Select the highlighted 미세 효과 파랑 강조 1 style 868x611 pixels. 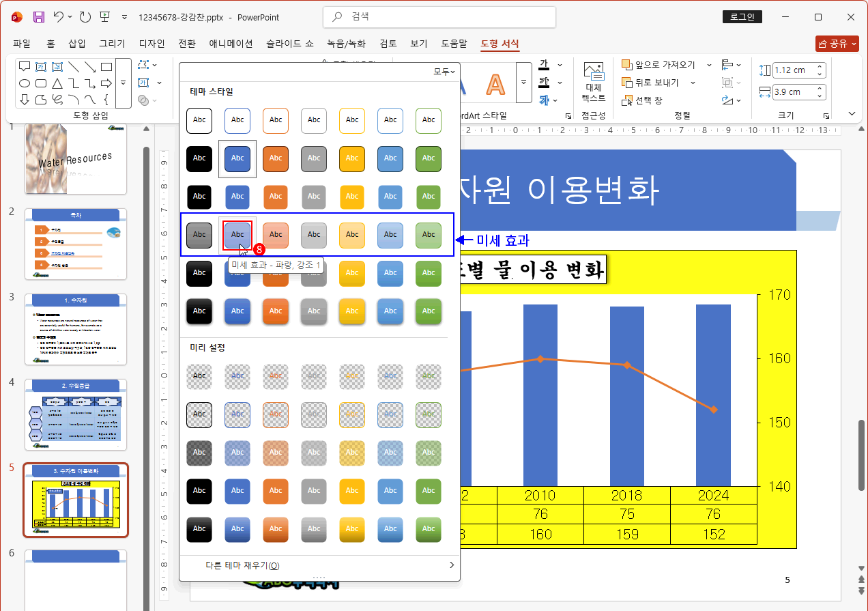click(x=237, y=234)
